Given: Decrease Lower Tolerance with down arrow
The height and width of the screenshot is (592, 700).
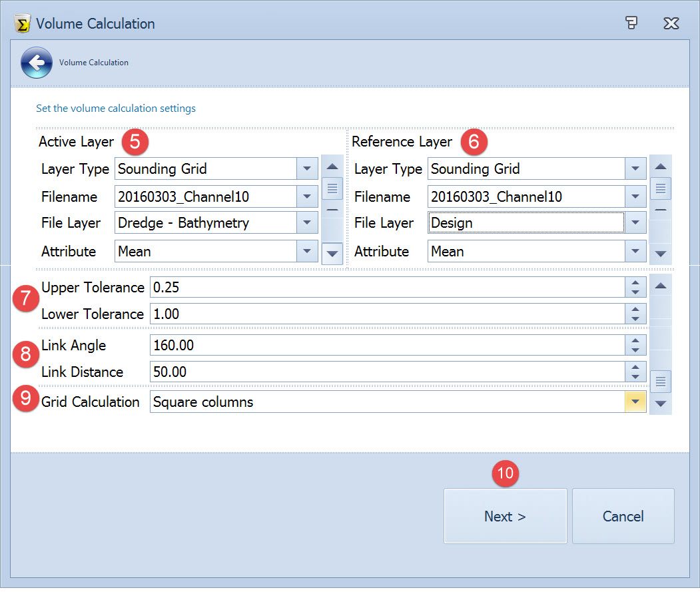Looking at the screenshot, I should click(635, 319).
